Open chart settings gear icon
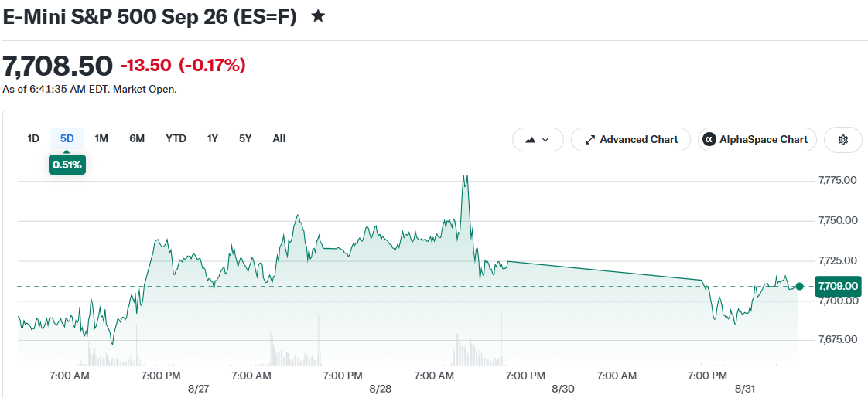The image size is (868, 398). click(x=843, y=140)
